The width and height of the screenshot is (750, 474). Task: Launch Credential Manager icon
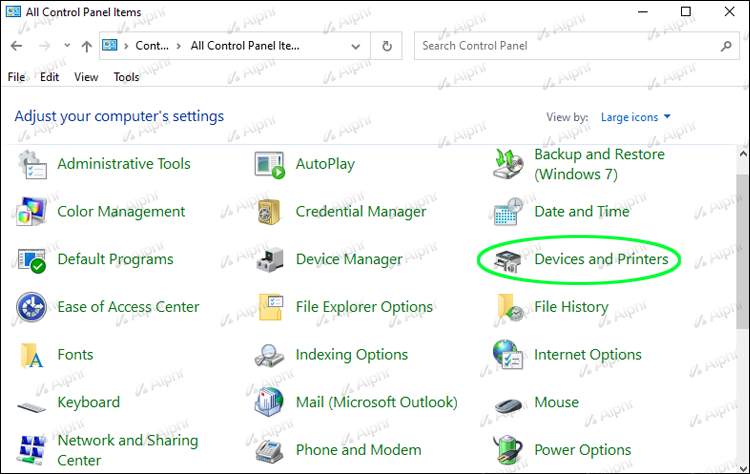(270, 212)
